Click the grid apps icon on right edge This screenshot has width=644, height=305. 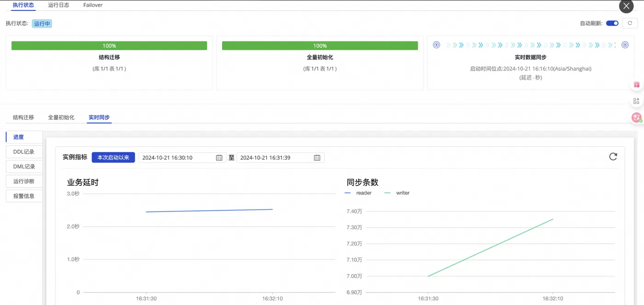637,101
